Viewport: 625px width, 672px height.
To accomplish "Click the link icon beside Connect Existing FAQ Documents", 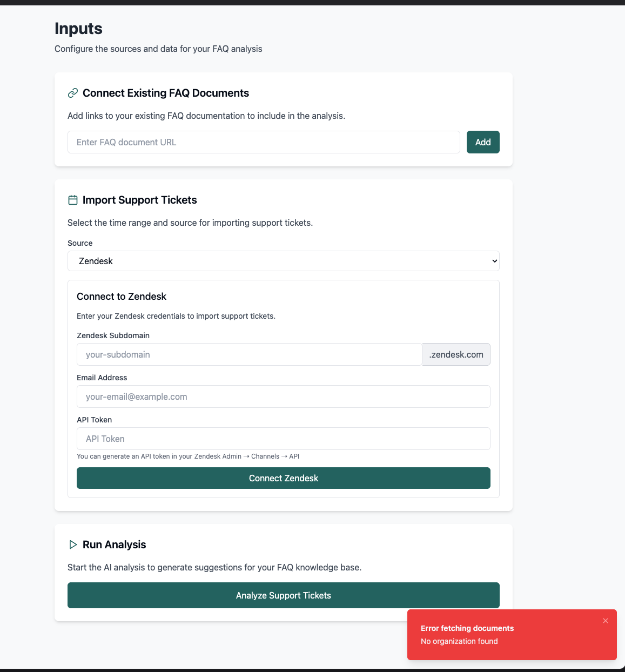I will [73, 93].
